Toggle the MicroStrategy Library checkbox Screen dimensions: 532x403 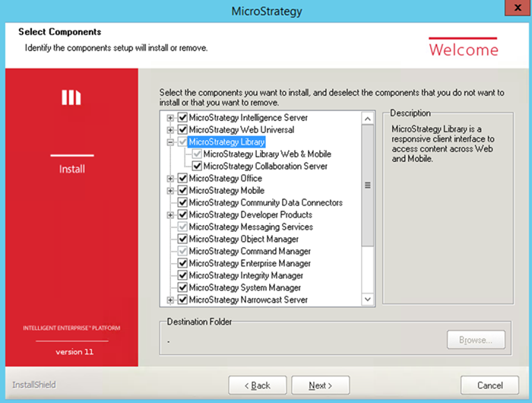(x=182, y=142)
